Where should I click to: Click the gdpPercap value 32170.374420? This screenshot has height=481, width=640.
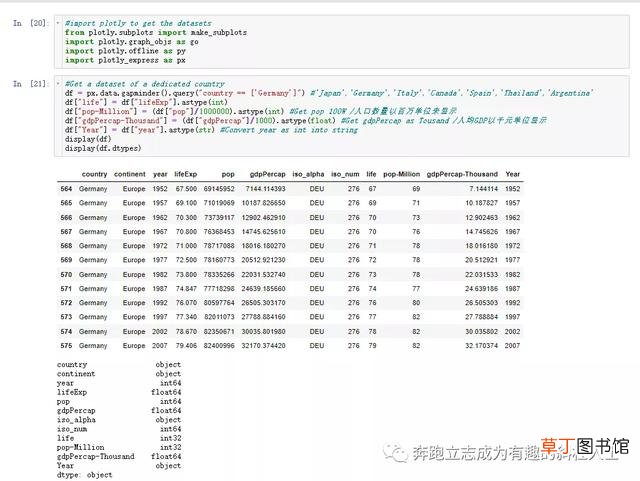[264, 345]
